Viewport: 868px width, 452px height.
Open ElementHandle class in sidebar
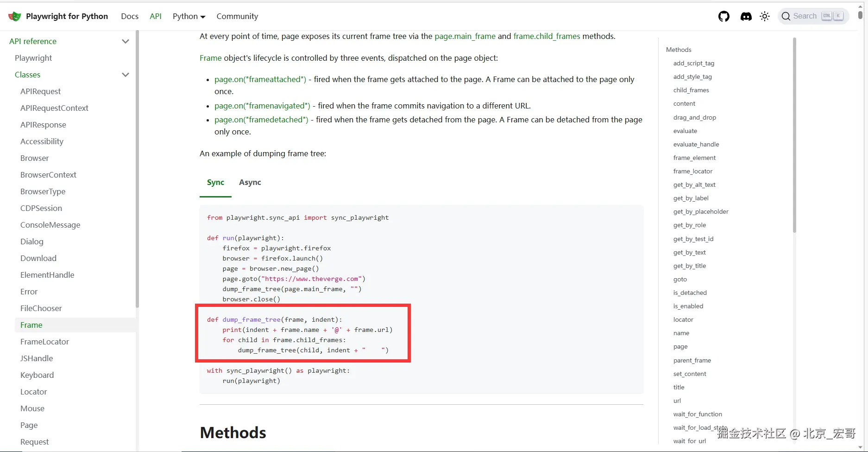47,275
